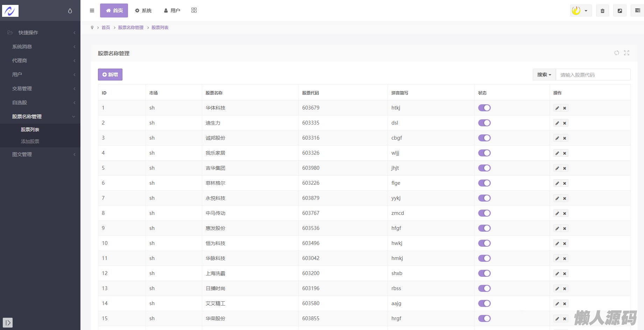Open the 搜索 dropdown
644x330 pixels.
pos(544,75)
